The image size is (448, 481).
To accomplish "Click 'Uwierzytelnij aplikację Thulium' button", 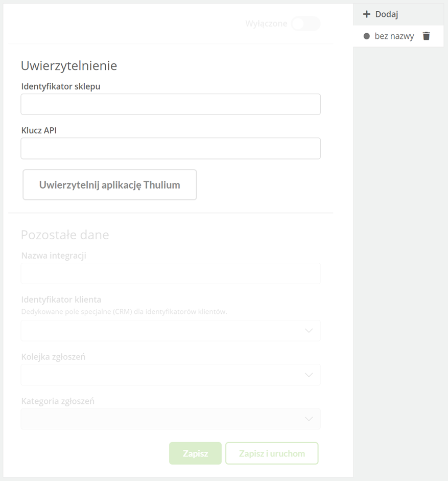I will pos(109,185).
